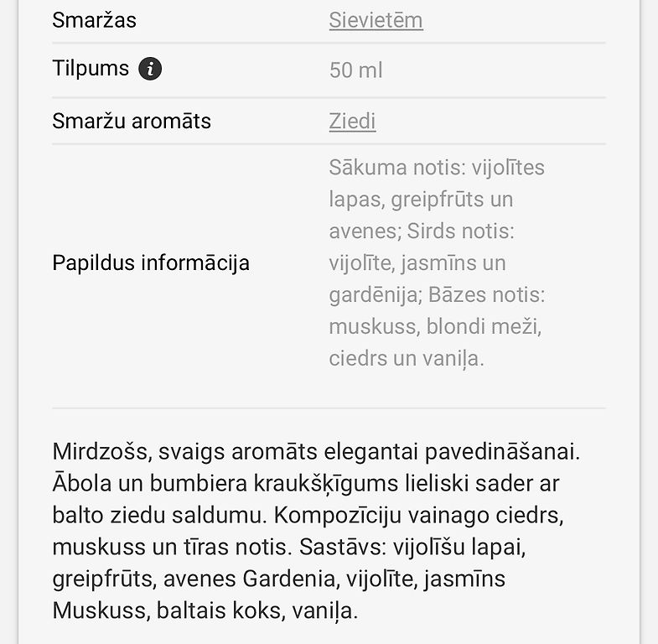
Task: Open the Ziedi fragrance category link
Action: [x=352, y=122]
